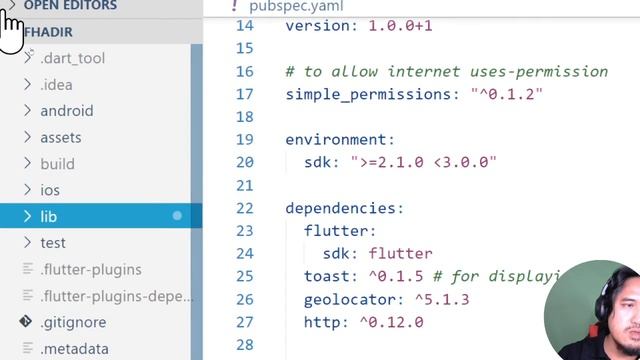Click the simple_permissions key
This screenshot has height=360, width=640.
pos(369,95)
